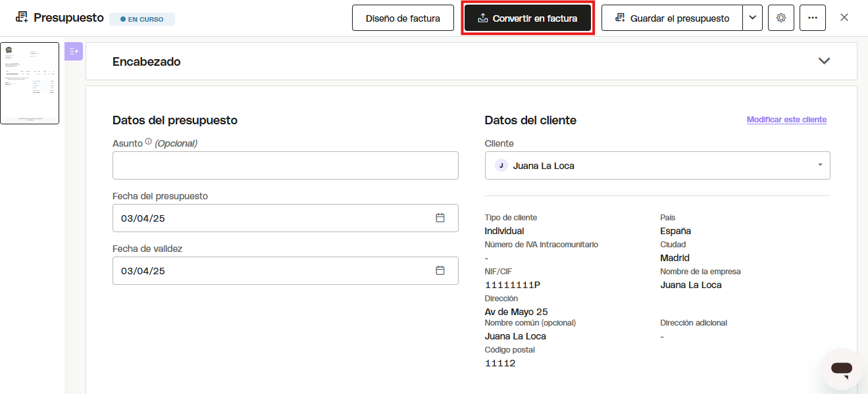Click NIF/CIF value 11111111P
Screen dimensions: 868x394
pyautogui.click(x=513, y=285)
